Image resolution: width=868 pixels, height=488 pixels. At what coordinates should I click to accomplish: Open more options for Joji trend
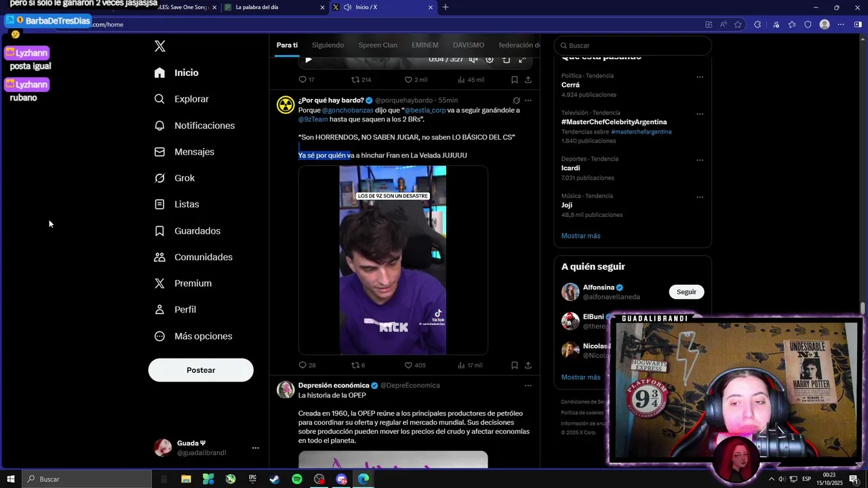point(700,197)
